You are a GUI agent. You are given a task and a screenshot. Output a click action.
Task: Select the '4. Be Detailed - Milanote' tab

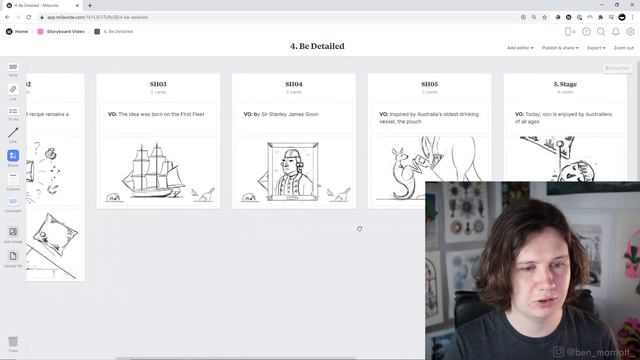pyautogui.click(x=41, y=5)
